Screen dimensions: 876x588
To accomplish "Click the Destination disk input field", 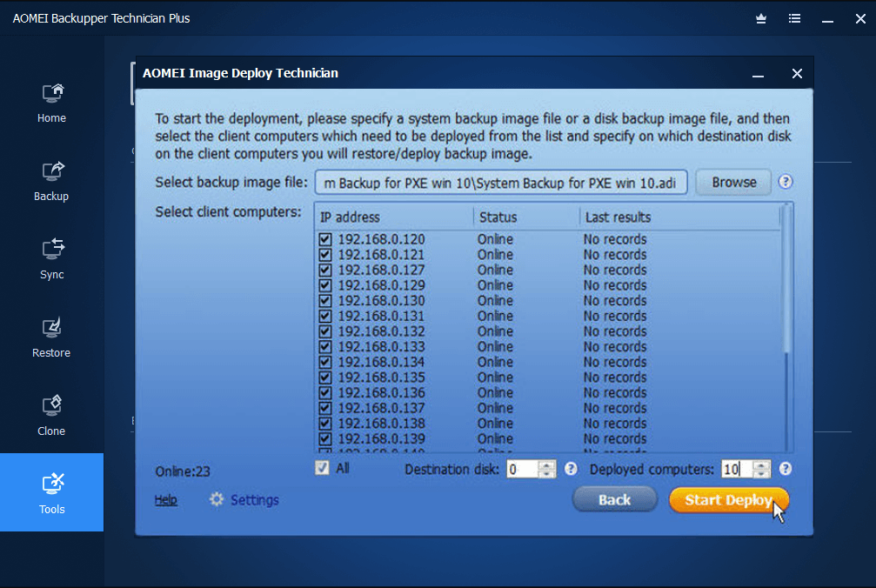I will point(523,469).
